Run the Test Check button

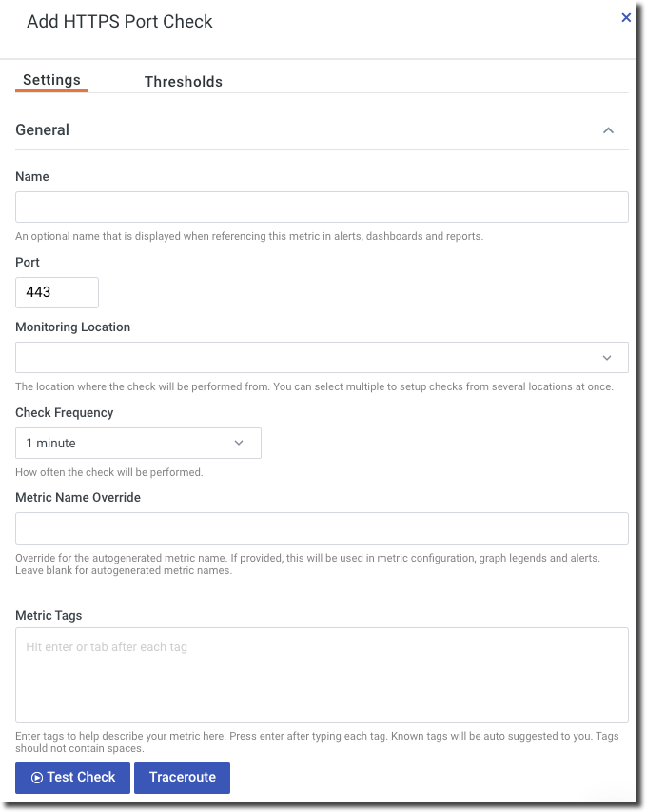point(74,778)
